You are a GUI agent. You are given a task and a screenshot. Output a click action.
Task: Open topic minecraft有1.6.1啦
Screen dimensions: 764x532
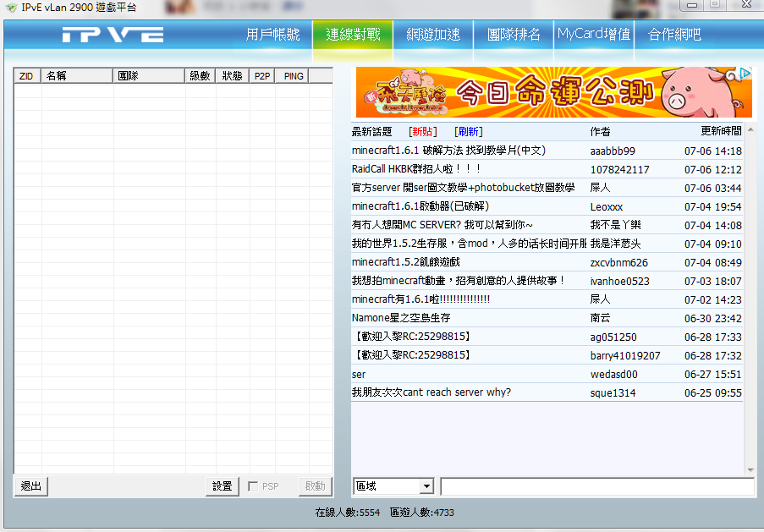pyautogui.click(x=420, y=299)
